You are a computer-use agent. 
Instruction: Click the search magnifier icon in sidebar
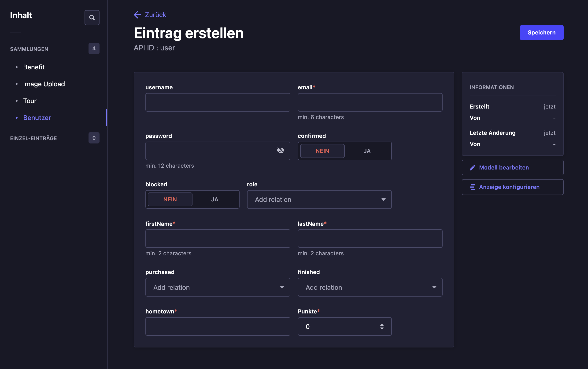92,18
